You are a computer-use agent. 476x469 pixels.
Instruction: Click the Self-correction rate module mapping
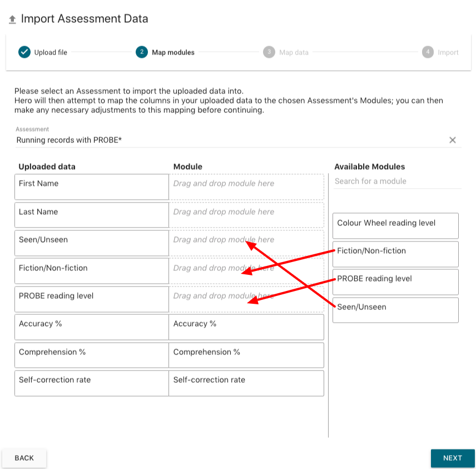pos(246,383)
